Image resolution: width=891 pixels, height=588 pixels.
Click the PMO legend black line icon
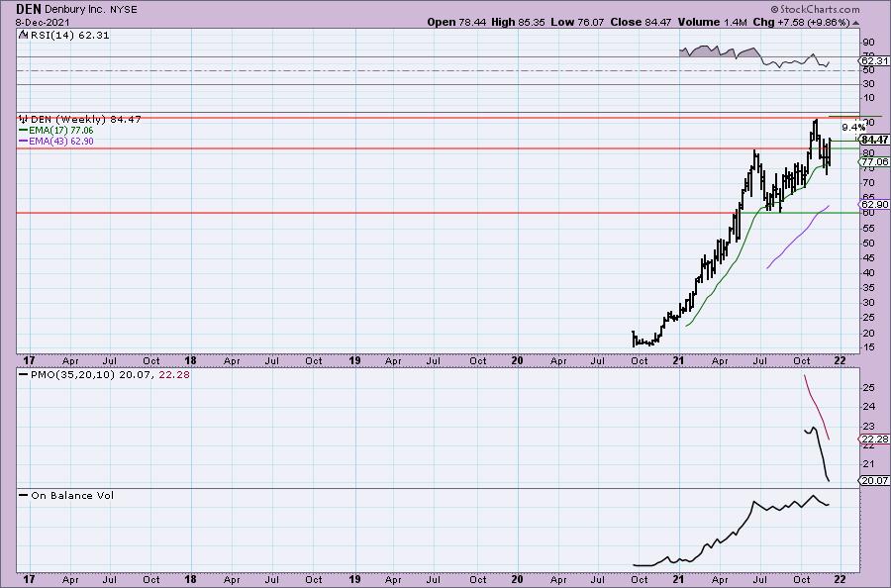point(23,375)
